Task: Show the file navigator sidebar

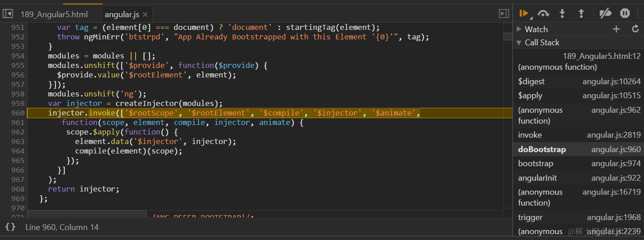Action: [7, 14]
